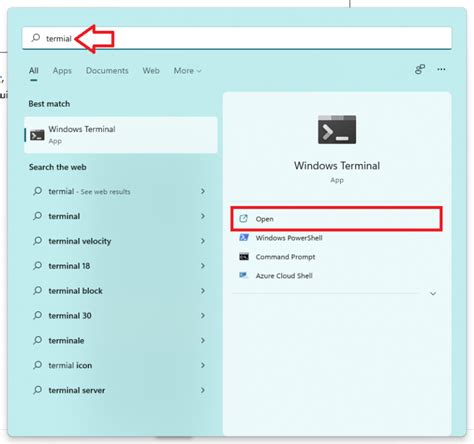Click the Windows Terminal icon in Best match
Viewport: 474px width, 444px height.
tap(37, 135)
